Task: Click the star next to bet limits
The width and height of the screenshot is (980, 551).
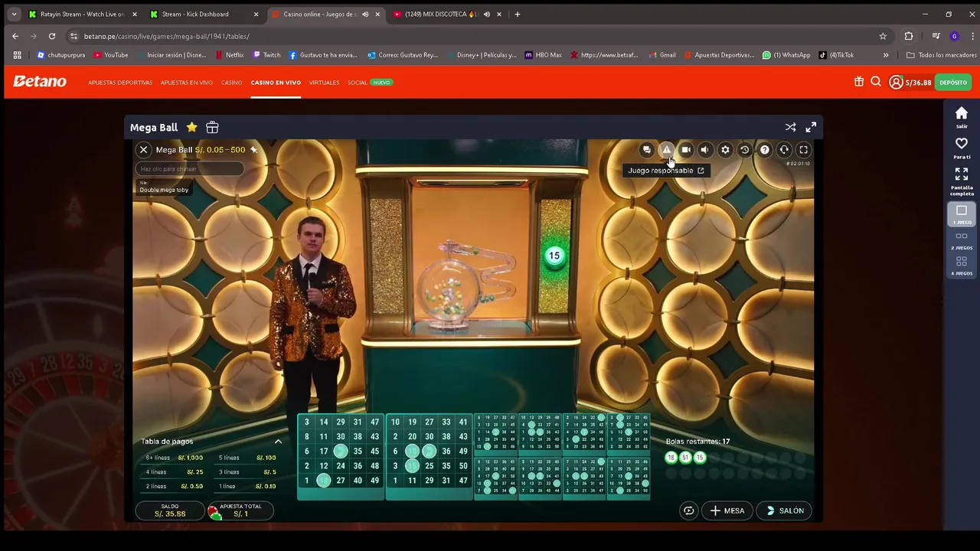Action: point(253,150)
